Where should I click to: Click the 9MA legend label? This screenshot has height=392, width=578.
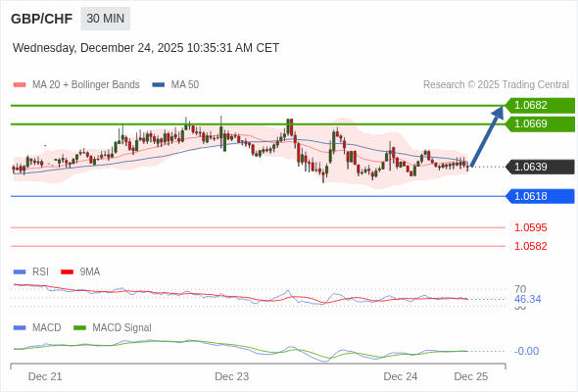[90, 272]
